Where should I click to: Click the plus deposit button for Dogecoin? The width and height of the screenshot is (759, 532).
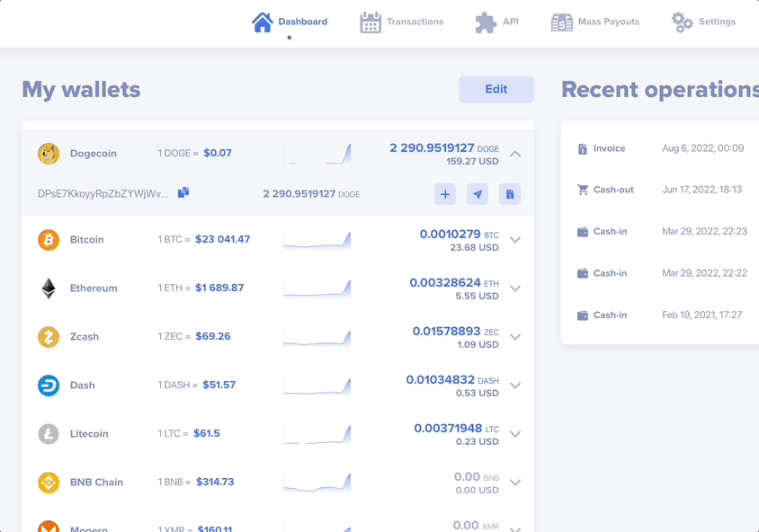tap(445, 194)
